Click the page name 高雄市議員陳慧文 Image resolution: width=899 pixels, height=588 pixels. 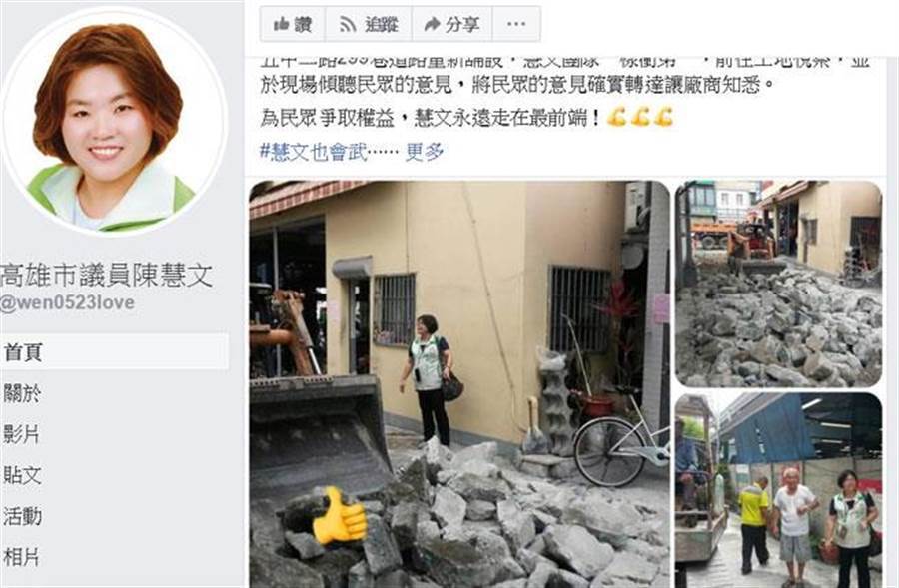[x=107, y=276]
